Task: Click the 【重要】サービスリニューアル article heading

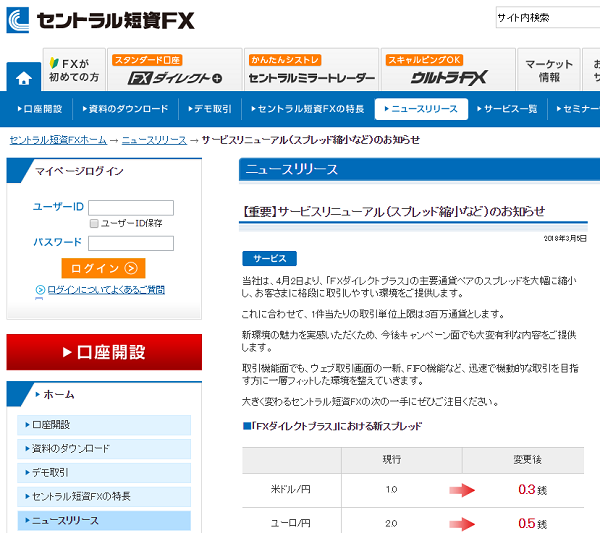Action: click(394, 211)
